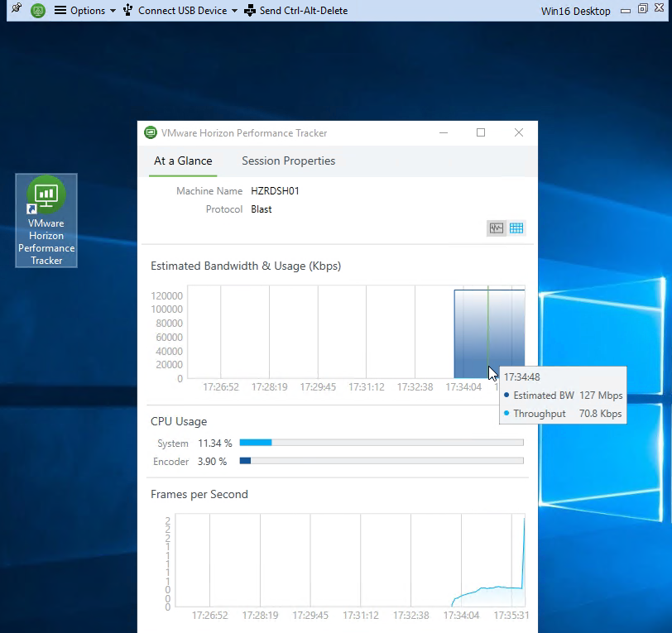Click the 17:34:48 tooltip timestamp
672x633 pixels.
522,377
